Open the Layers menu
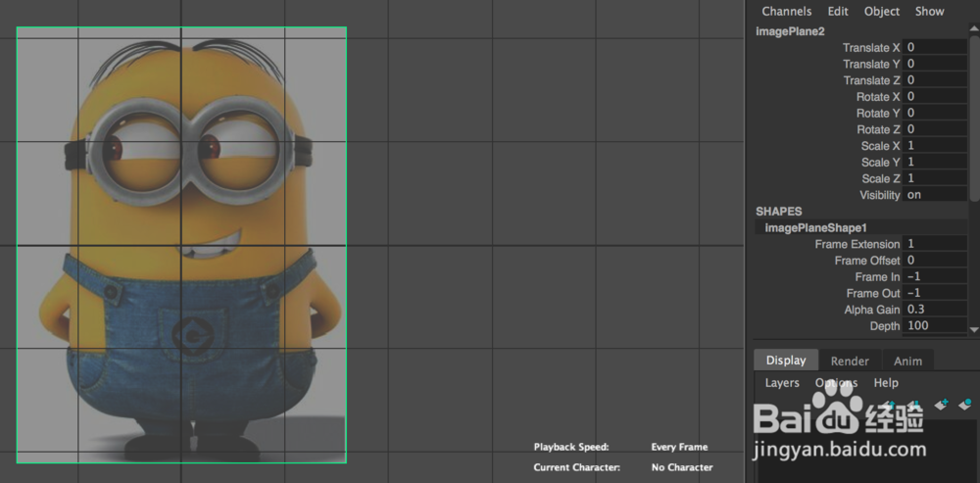The width and height of the screenshot is (980, 483). (x=782, y=383)
